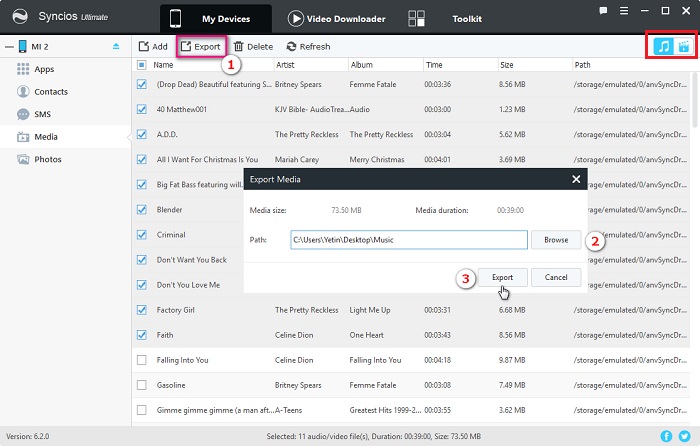Uncheck the (Drop Dead) Beautiful song
700x446 pixels.
142,84
